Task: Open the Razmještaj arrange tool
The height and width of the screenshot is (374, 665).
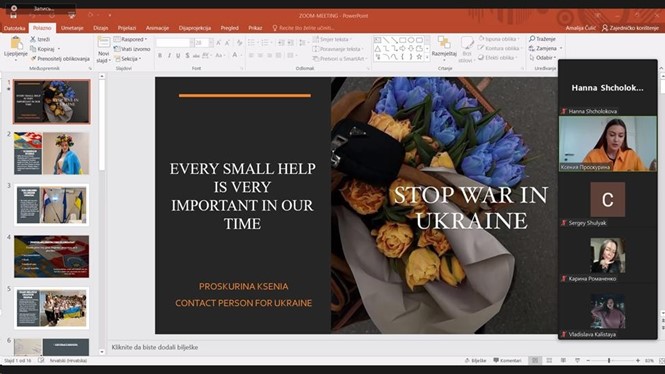Action: coord(444,47)
